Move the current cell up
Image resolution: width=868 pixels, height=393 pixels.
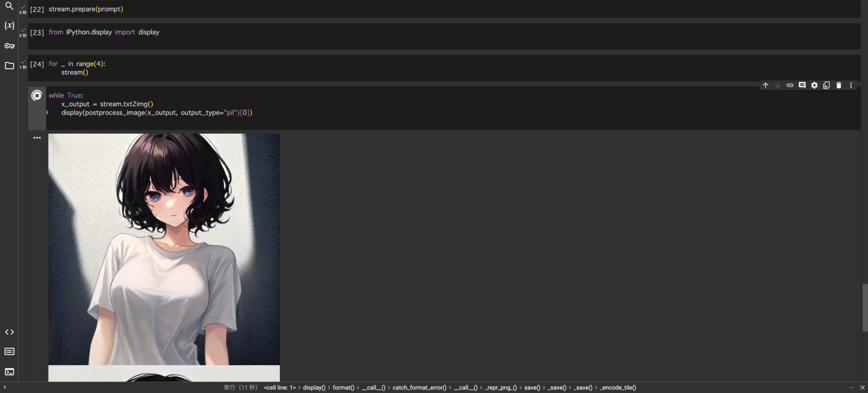click(x=765, y=85)
